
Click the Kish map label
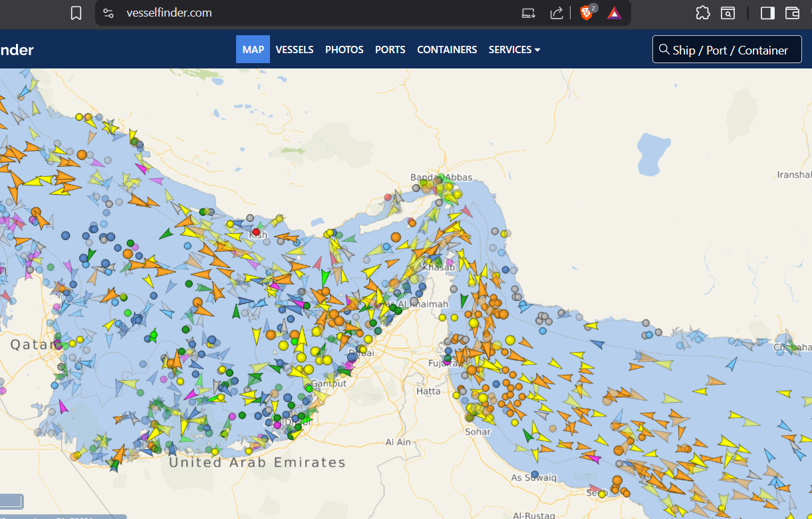(258, 235)
